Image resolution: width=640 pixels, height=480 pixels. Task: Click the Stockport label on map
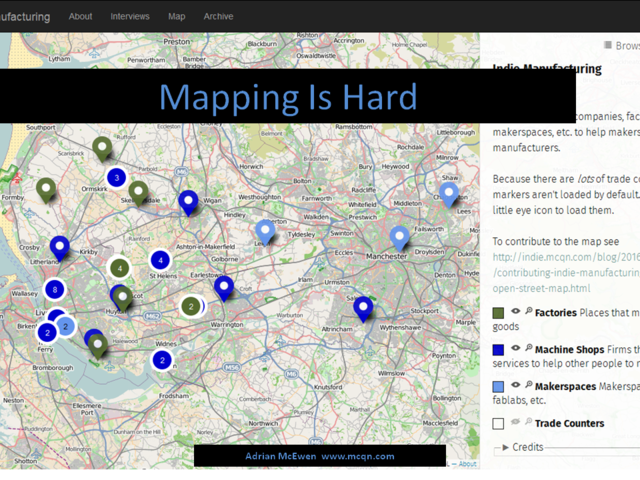pyautogui.click(x=424, y=311)
